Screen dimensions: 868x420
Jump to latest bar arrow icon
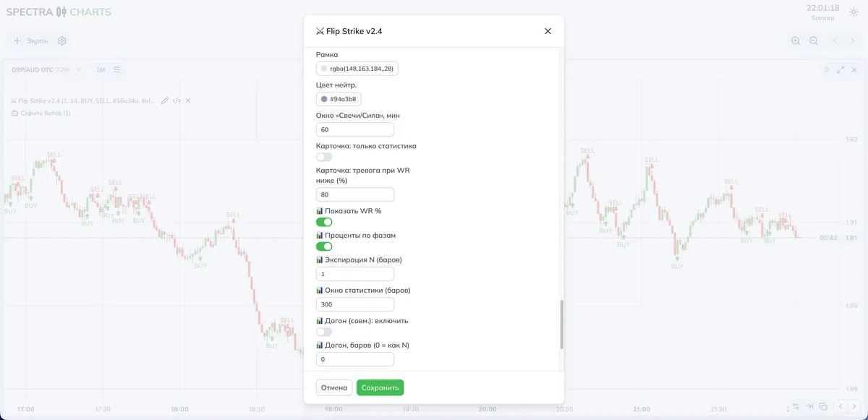809,406
